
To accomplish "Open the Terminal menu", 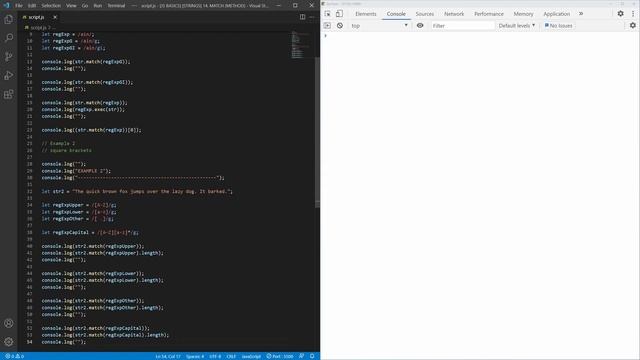I will coord(116,6).
